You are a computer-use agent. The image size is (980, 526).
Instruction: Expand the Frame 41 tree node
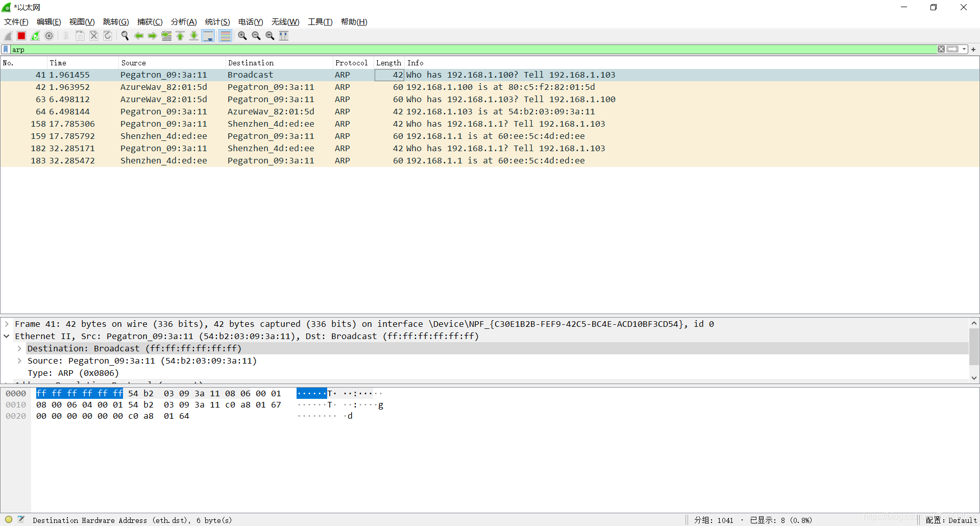(x=7, y=324)
